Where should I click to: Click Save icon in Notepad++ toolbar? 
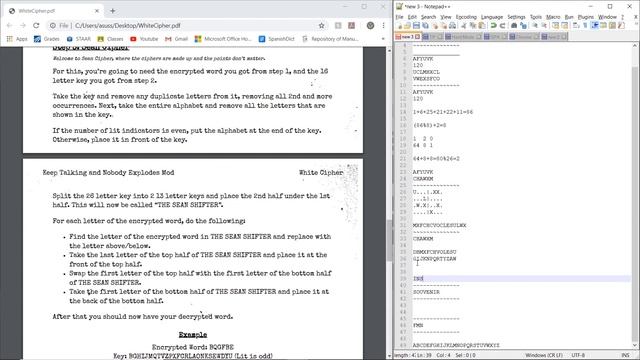416,26
